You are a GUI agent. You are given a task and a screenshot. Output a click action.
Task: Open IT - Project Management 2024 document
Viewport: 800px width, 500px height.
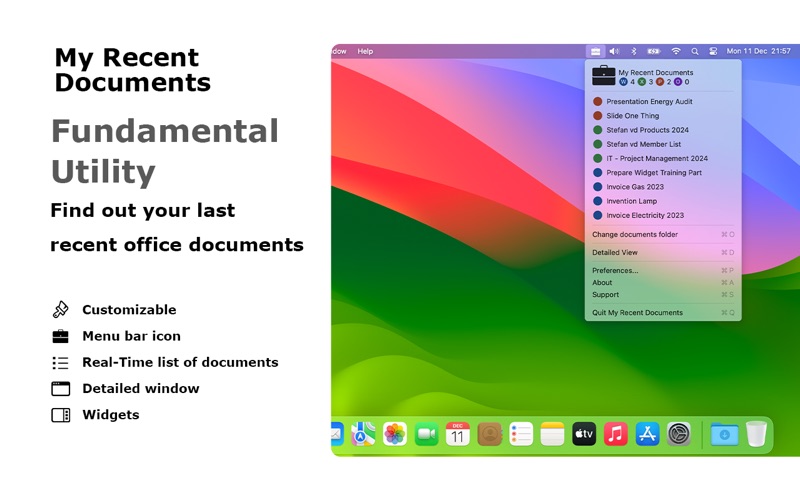coord(663,159)
